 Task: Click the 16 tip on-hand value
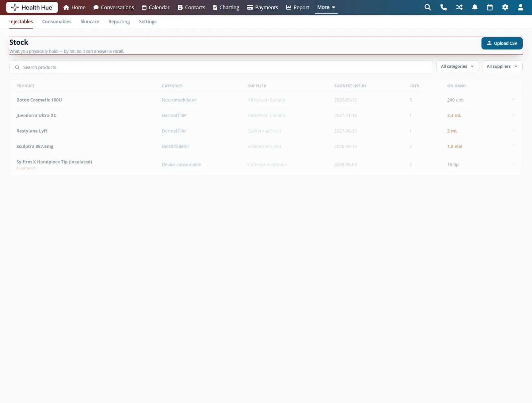point(453,165)
